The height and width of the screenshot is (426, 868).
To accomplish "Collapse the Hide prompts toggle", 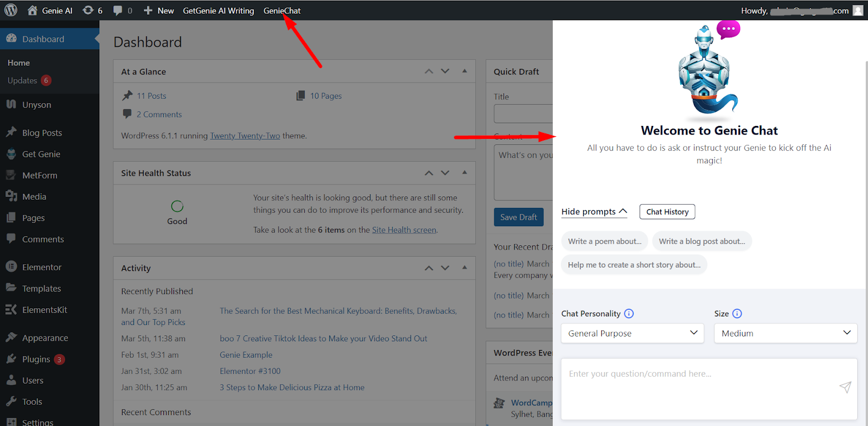I will tap(594, 212).
